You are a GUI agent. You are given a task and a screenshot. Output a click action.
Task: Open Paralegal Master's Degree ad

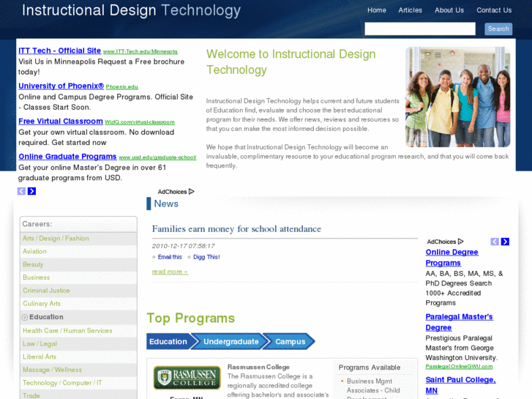click(459, 322)
